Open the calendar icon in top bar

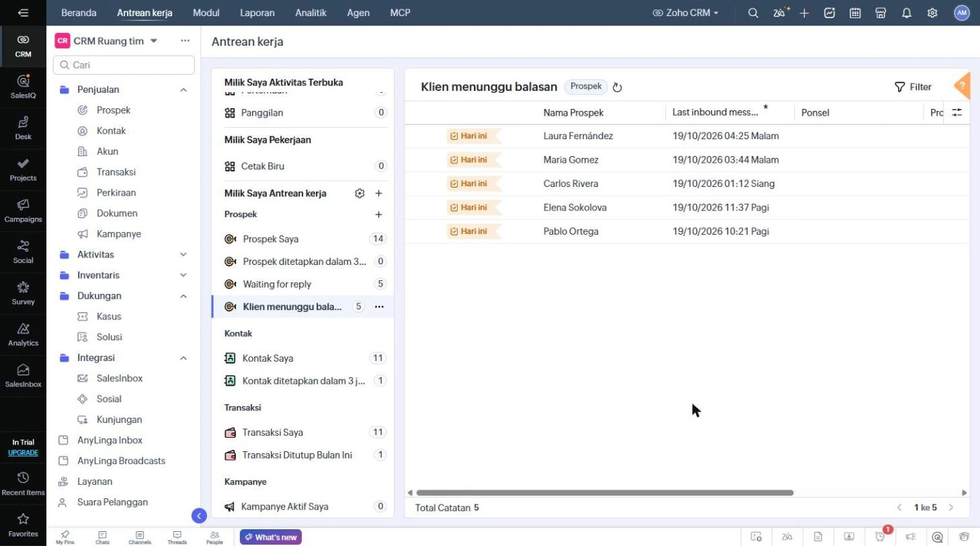click(856, 13)
